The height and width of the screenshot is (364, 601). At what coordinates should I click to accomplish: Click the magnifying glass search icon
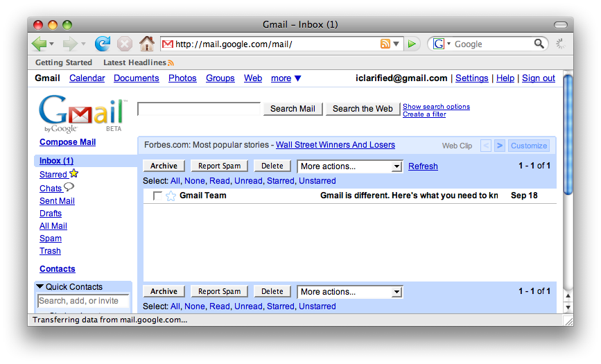[x=539, y=44]
